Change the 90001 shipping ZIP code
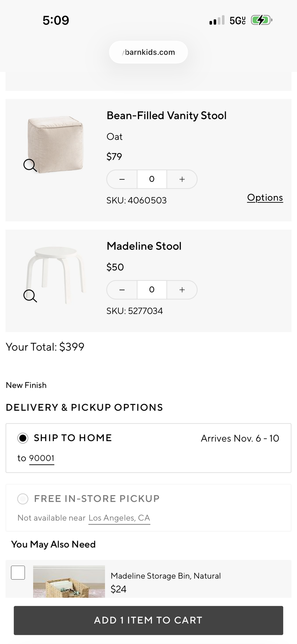 point(42,458)
